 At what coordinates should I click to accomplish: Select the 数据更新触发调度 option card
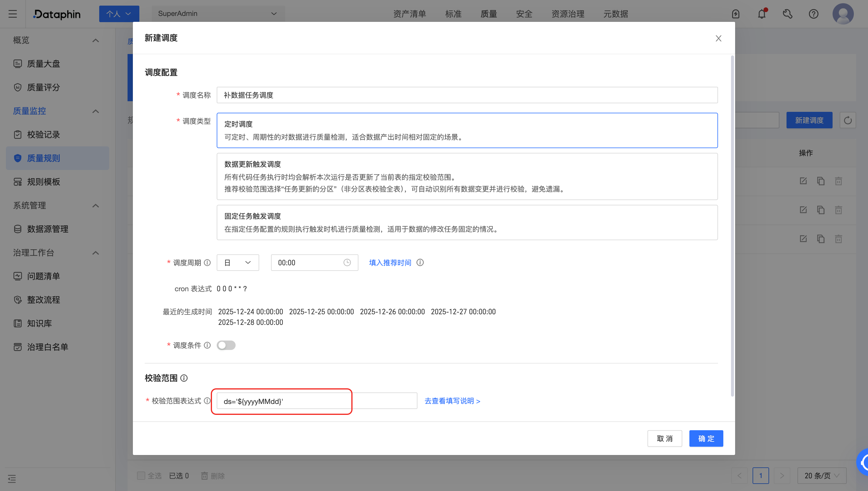click(x=467, y=176)
